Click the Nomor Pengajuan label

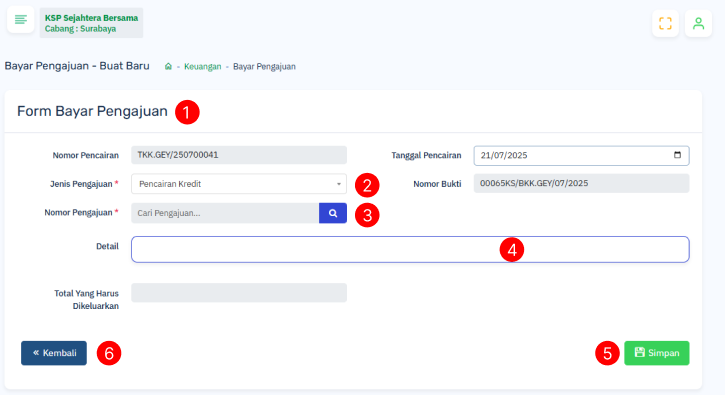click(x=81, y=213)
